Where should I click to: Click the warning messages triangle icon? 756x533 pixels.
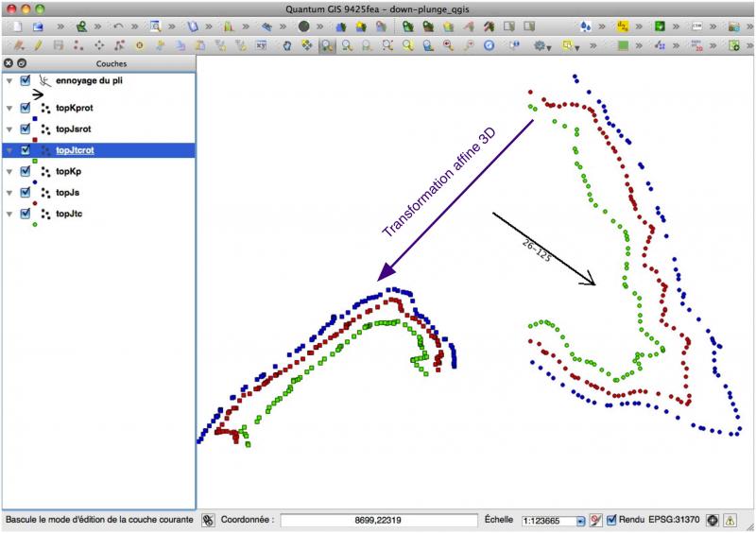point(730,520)
